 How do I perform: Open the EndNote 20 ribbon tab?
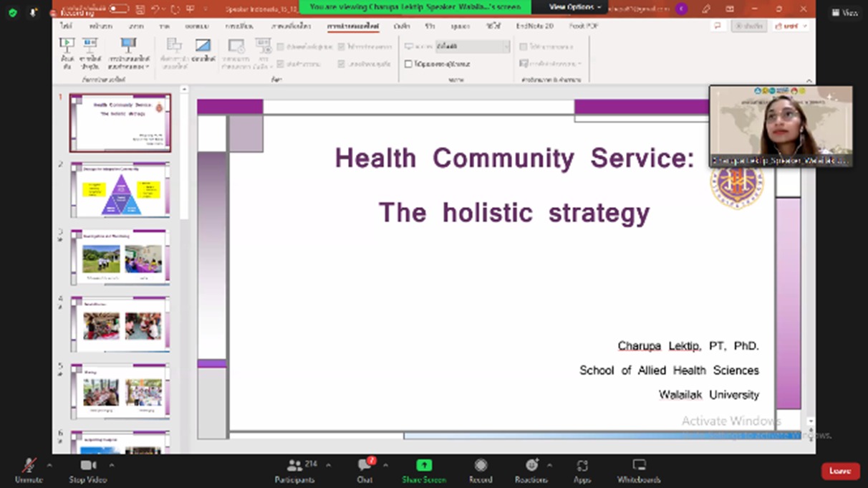[534, 26]
